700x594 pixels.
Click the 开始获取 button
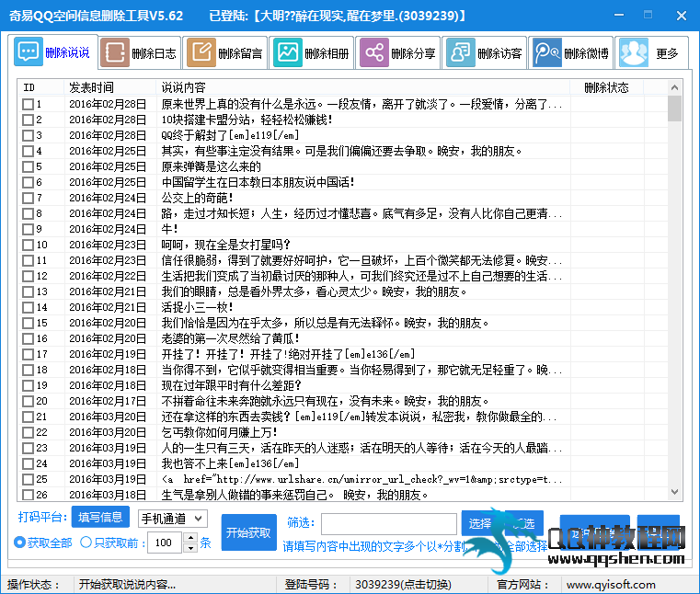(x=248, y=532)
